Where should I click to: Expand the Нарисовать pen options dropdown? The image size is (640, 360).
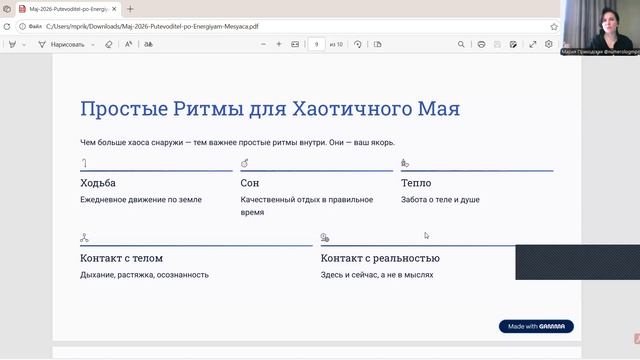pos(93,44)
